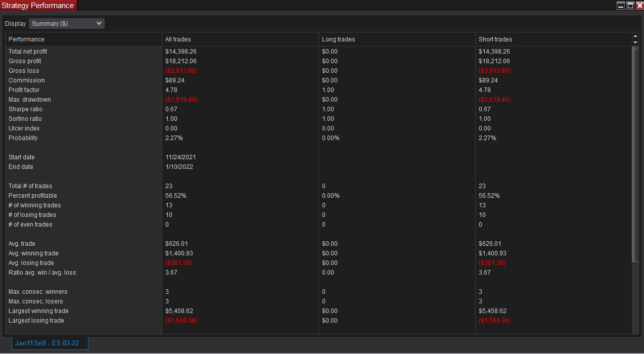Click All trades gross loss ($3,813.80)

coord(181,71)
